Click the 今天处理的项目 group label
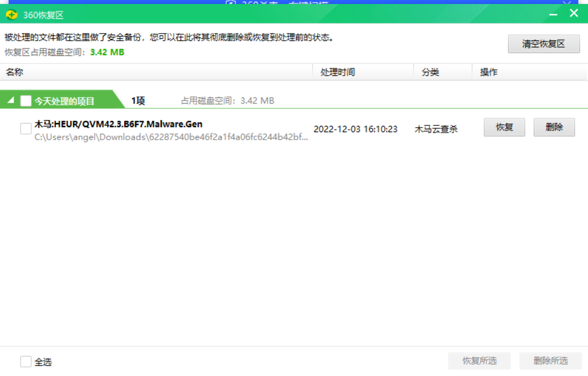The height and width of the screenshot is (376, 588). point(64,101)
